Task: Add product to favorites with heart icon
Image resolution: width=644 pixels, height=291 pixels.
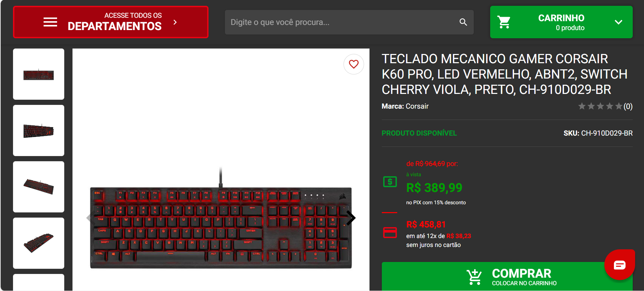Action: [354, 64]
